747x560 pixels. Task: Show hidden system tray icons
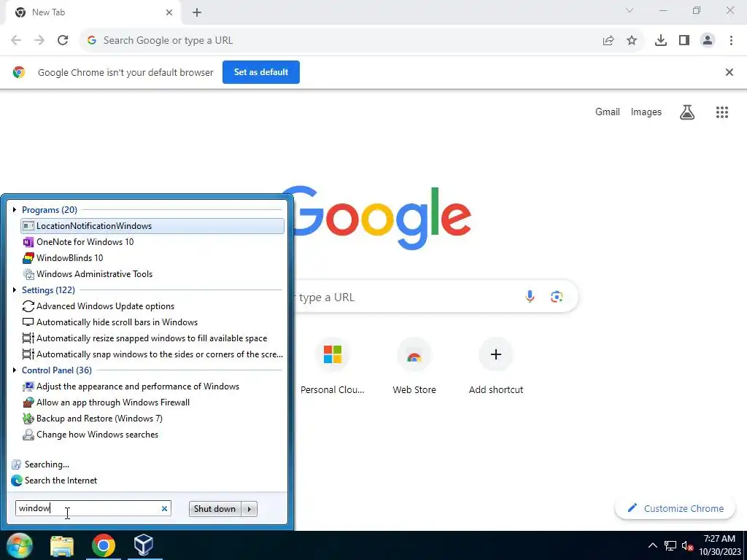653,545
